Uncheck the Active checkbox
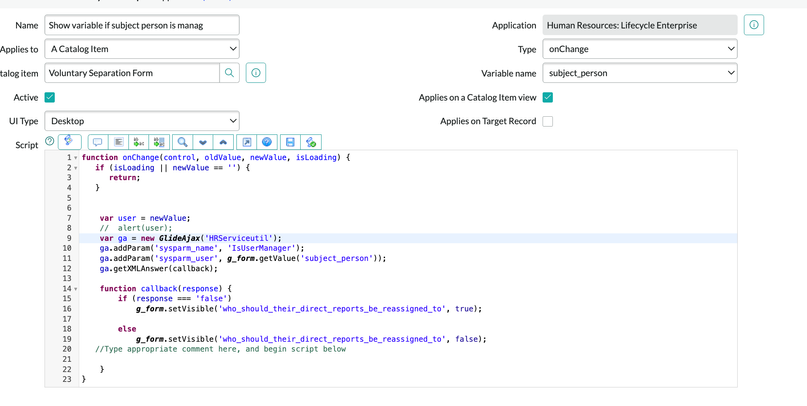Image resolution: width=807 pixels, height=406 pixels. tap(49, 97)
